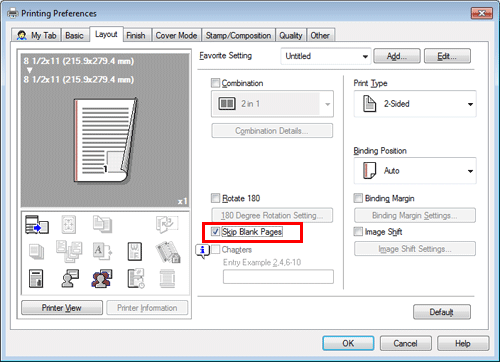Uncheck Skip Blank Pages

(215, 231)
